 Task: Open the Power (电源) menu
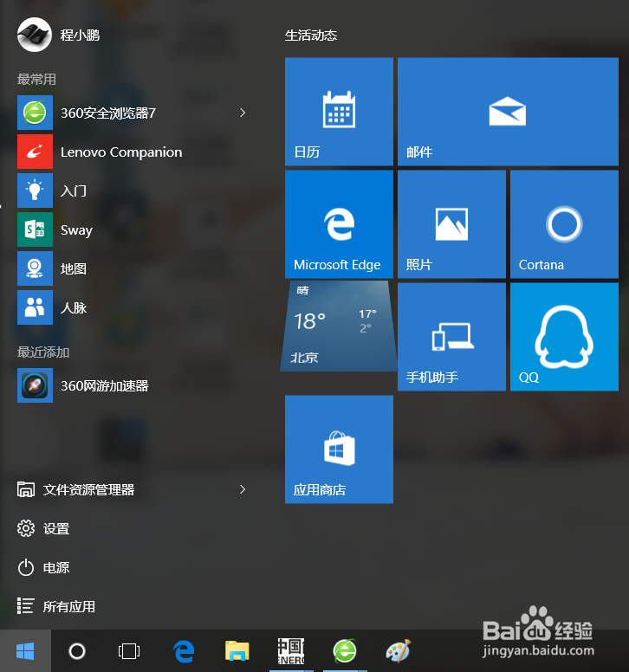point(43,567)
